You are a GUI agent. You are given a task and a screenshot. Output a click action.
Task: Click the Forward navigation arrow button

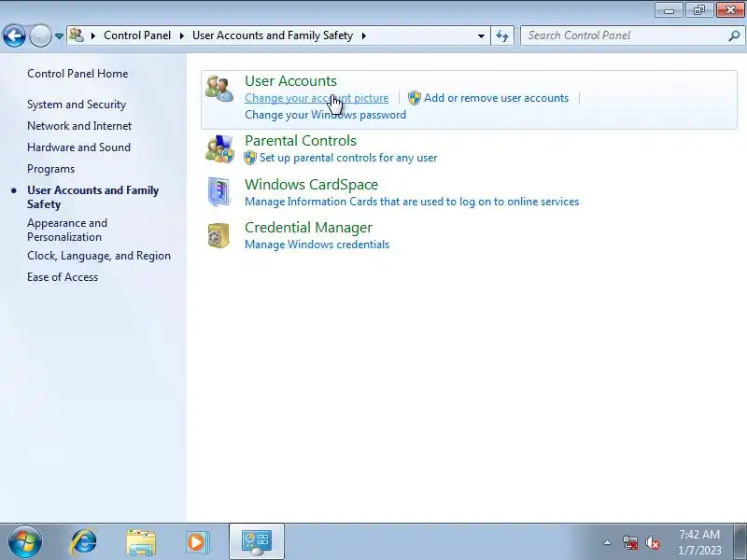click(x=40, y=35)
